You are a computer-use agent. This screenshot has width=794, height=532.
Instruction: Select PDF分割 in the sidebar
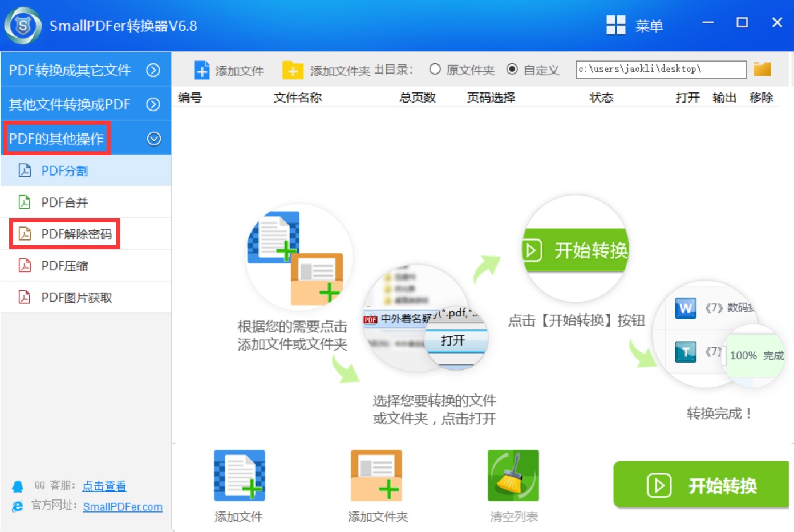click(86, 170)
